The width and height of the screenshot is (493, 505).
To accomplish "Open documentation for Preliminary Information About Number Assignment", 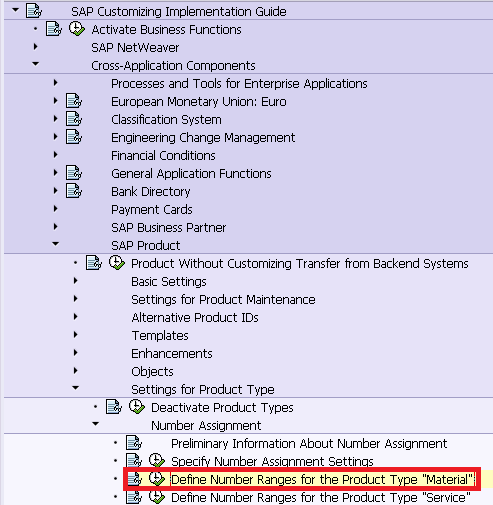I will click(x=134, y=443).
